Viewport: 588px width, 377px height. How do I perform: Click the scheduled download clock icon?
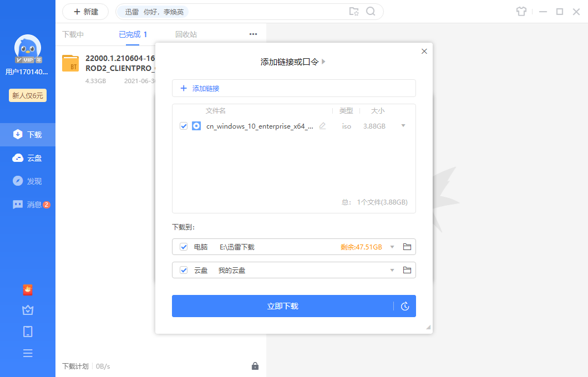[x=405, y=306]
